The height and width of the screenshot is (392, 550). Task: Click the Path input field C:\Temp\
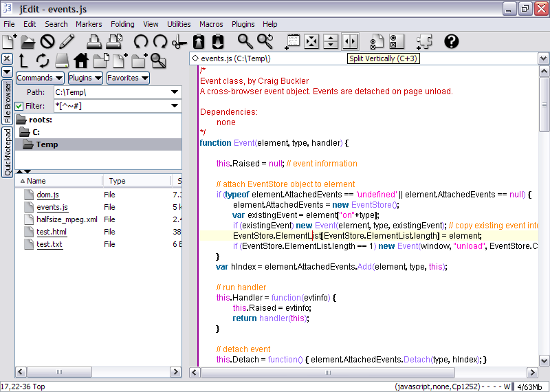point(111,92)
